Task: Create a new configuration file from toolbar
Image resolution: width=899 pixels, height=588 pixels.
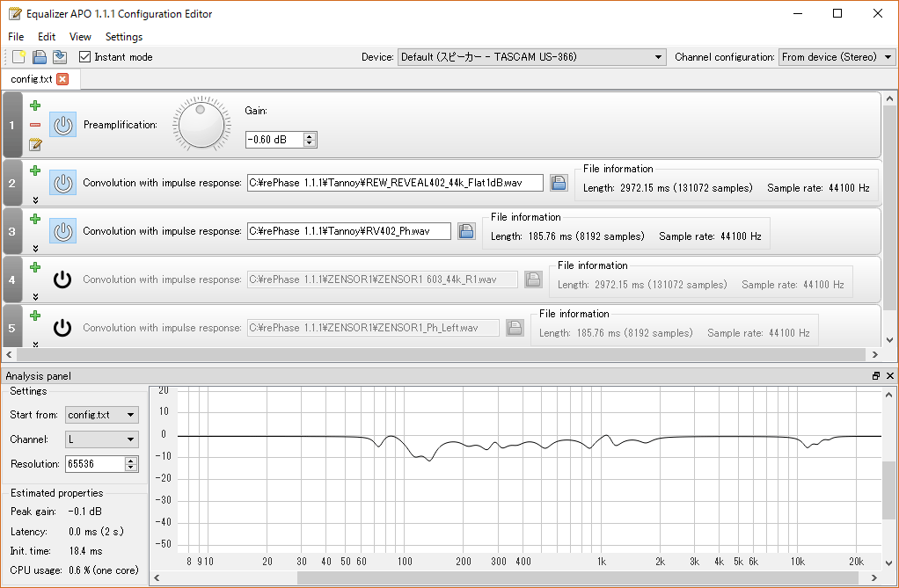Action: [x=19, y=57]
